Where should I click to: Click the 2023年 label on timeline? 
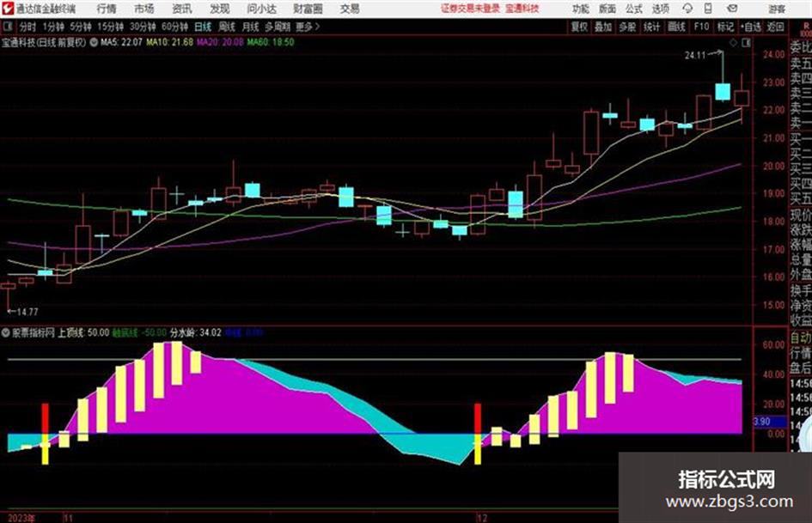pyautogui.click(x=21, y=518)
